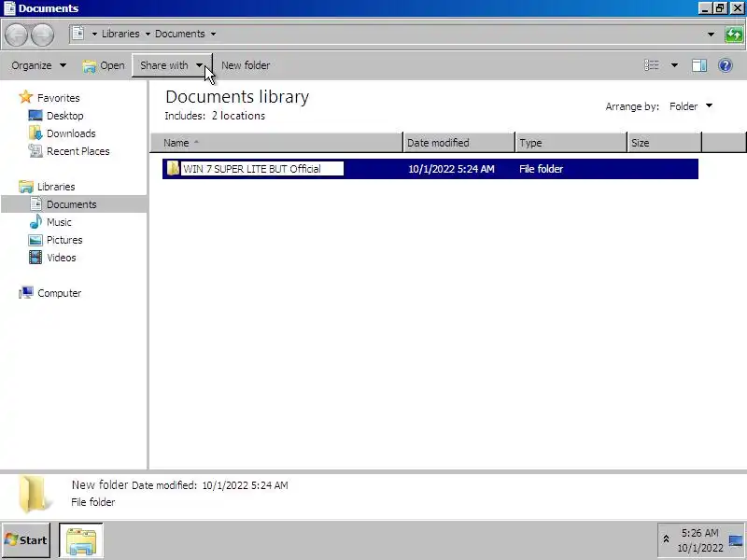The image size is (747, 560).
Task: Click the Favorites star icon
Action: point(26,97)
